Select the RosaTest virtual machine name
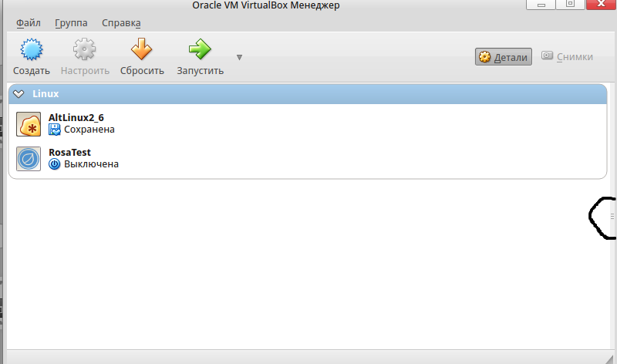Image resolution: width=617 pixels, height=364 pixels. (x=69, y=152)
